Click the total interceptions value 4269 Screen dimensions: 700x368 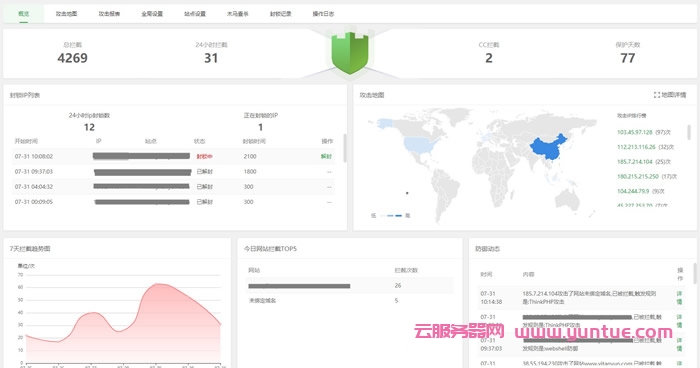point(72,58)
